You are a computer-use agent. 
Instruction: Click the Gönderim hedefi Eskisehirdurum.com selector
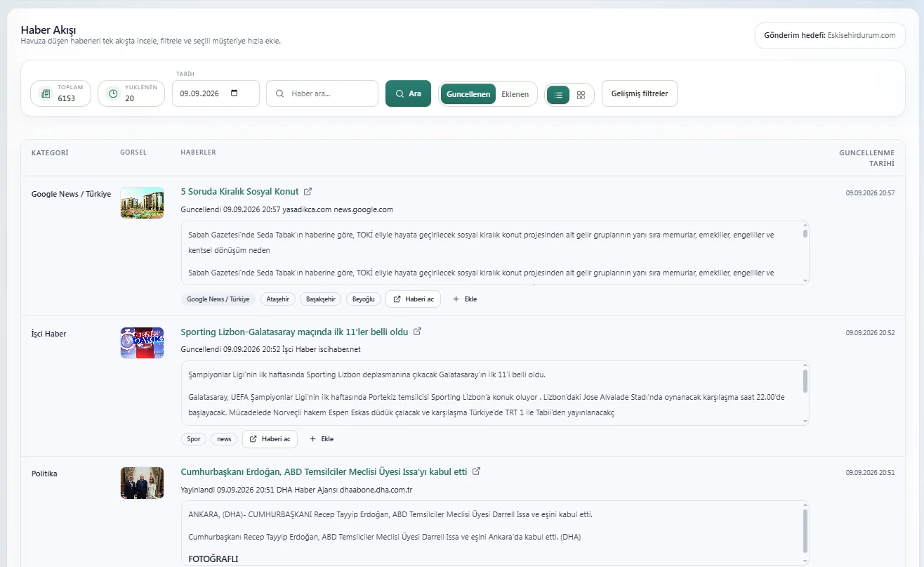830,35
